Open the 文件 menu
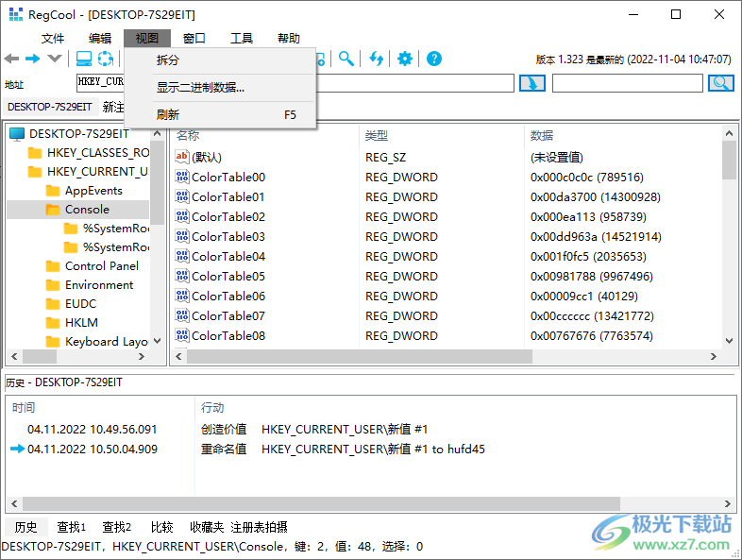The width and height of the screenshot is (742, 560). (x=53, y=39)
